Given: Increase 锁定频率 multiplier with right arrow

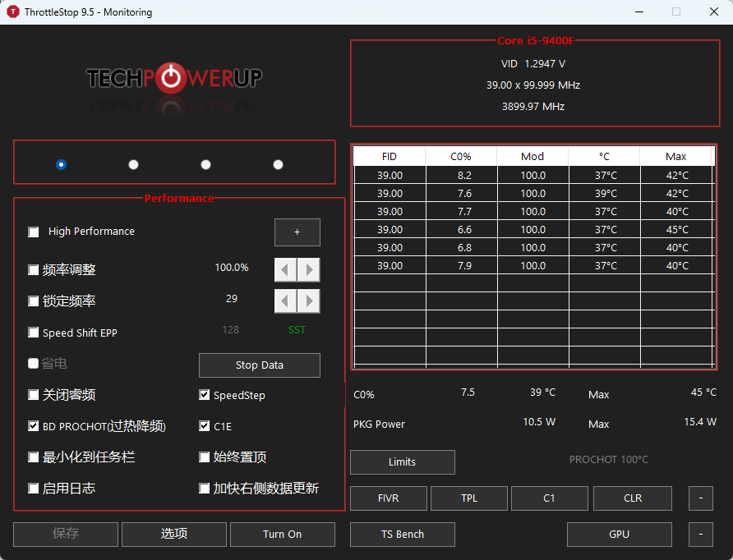Looking at the screenshot, I should coord(308,301).
